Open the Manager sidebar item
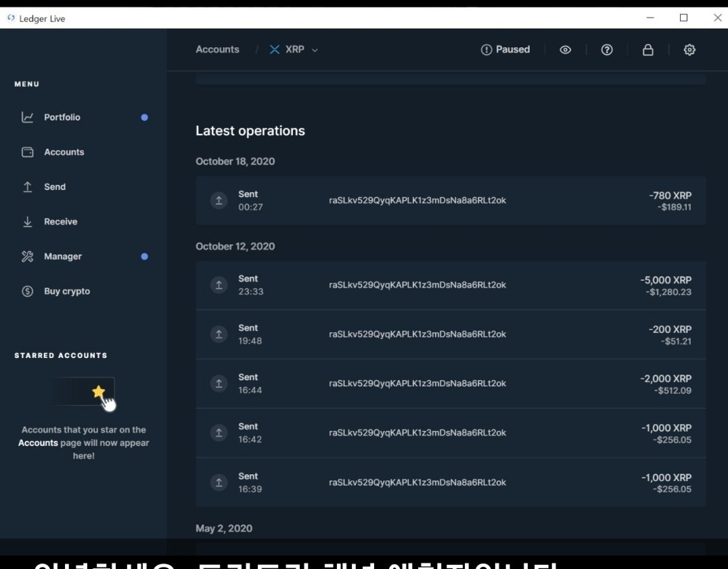 pos(84,256)
